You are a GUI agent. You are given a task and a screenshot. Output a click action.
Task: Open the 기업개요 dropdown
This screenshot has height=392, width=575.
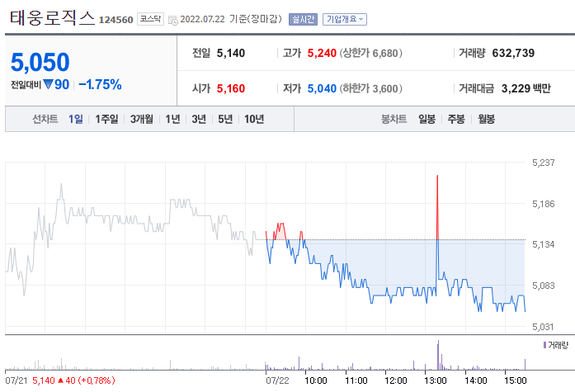tap(344, 19)
